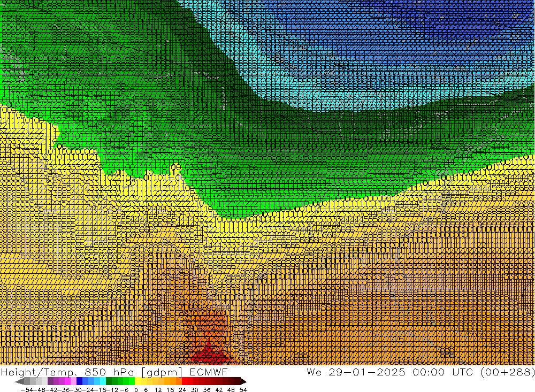Select the pure yellow legend swatch
This screenshot has height=392, width=535.
pos(138,381)
